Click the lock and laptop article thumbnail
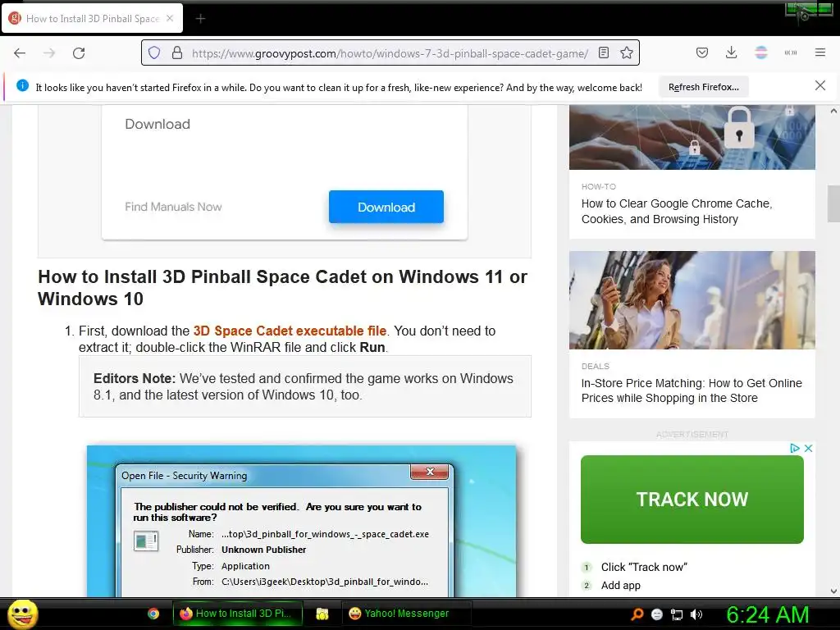Image resolution: width=840 pixels, height=630 pixels. (692, 137)
